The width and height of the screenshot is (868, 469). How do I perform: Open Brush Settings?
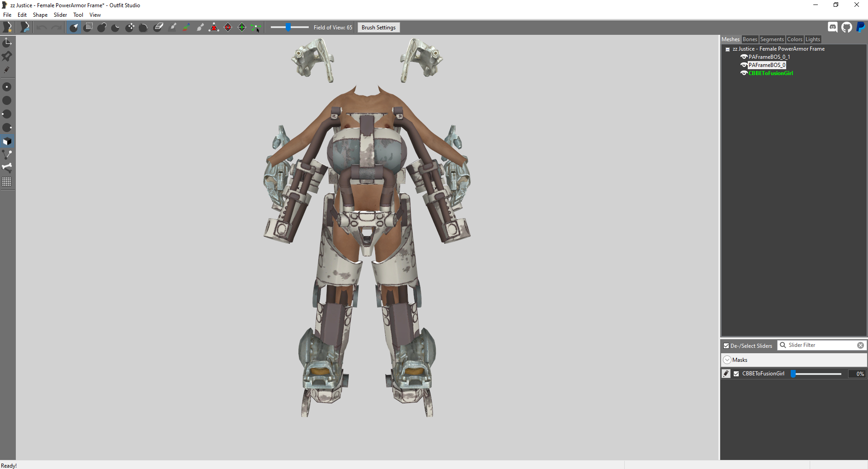tap(378, 28)
